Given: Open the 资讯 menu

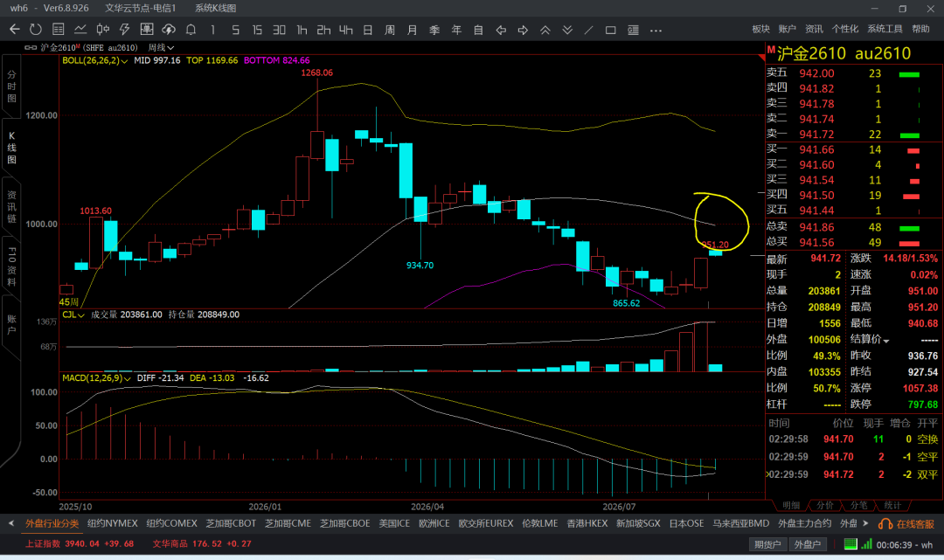Looking at the screenshot, I should tap(814, 29).
